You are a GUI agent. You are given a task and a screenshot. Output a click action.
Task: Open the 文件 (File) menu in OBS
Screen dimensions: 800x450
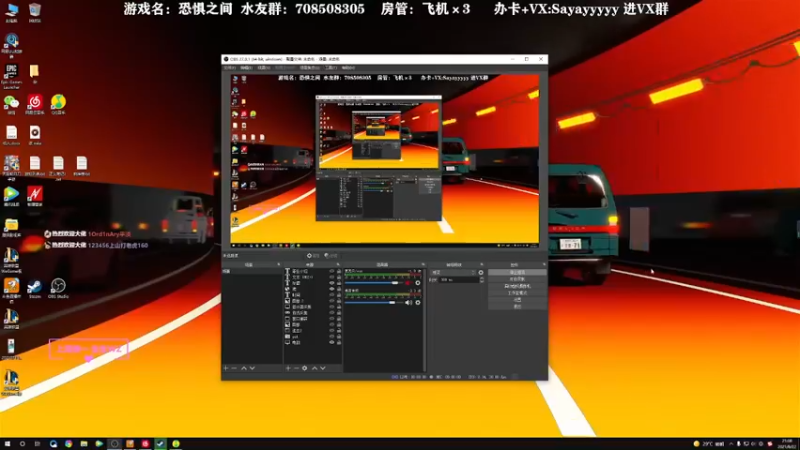pyautogui.click(x=230, y=68)
